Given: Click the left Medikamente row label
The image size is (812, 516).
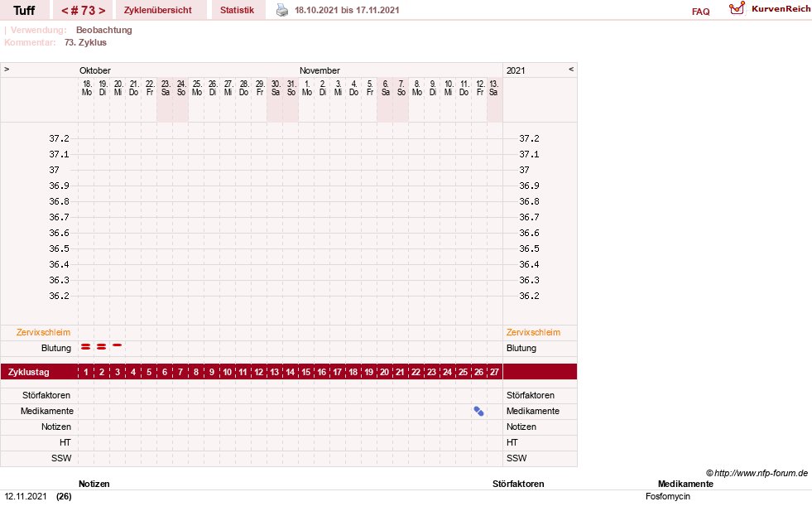Looking at the screenshot, I should pos(47,412).
